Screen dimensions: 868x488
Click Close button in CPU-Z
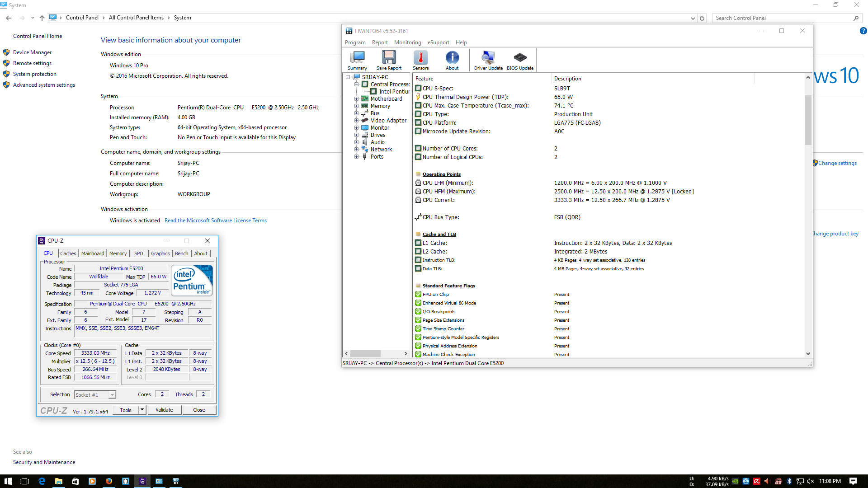pyautogui.click(x=199, y=410)
